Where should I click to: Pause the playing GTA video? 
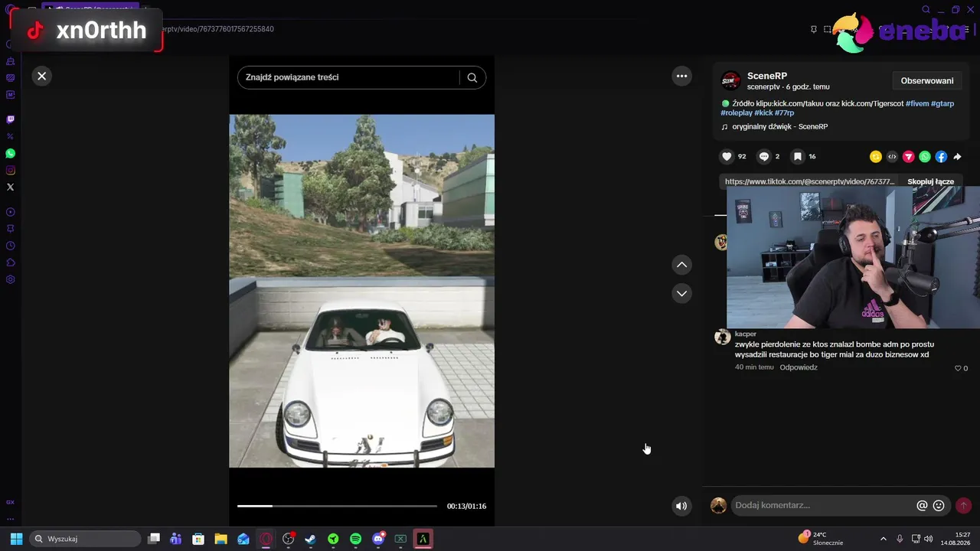pyautogui.click(x=361, y=291)
